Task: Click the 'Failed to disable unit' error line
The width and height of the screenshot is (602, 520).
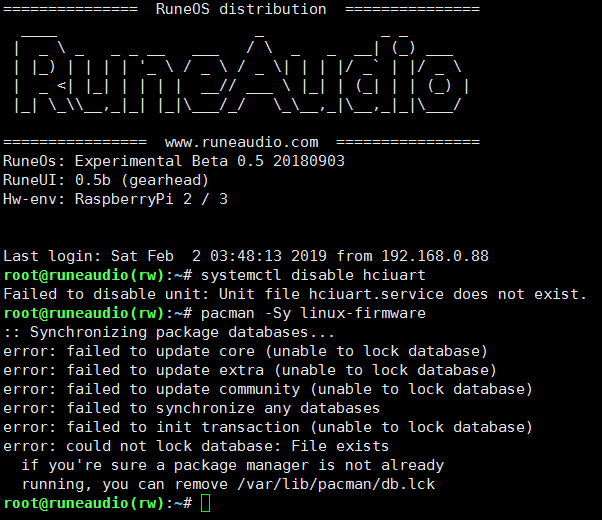Action: tap(295, 294)
